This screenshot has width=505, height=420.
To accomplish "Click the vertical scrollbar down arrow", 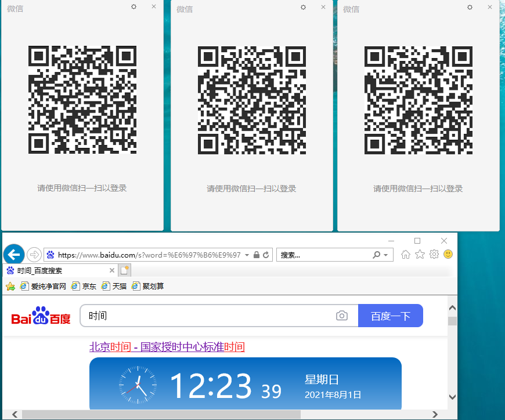I will click(x=452, y=397).
